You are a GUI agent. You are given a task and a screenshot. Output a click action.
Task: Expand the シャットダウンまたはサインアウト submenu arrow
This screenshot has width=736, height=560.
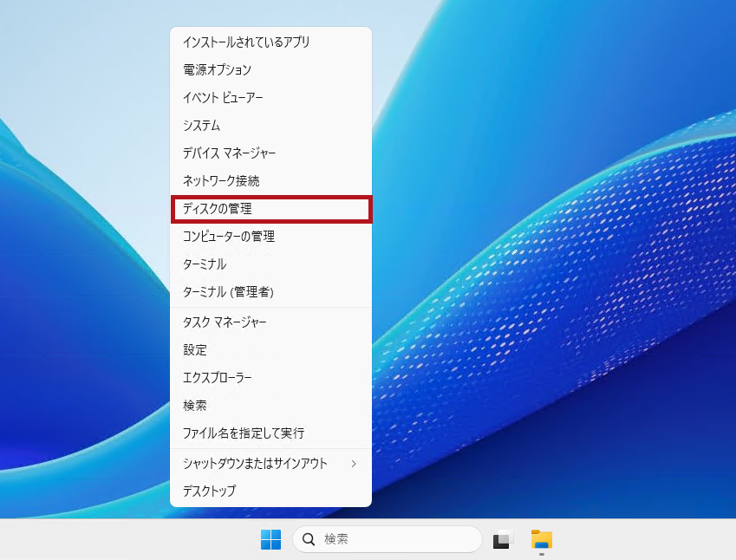pyautogui.click(x=354, y=464)
